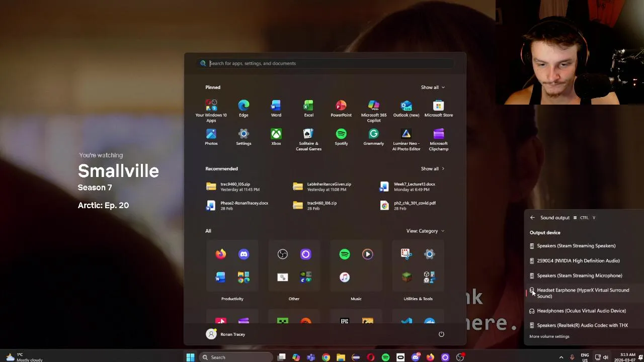Image resolution: width=644 pixels, height=362 pixels.
Task: Open ph2_chk_301_covid.pdf recommended file
Action: (409, 206)
